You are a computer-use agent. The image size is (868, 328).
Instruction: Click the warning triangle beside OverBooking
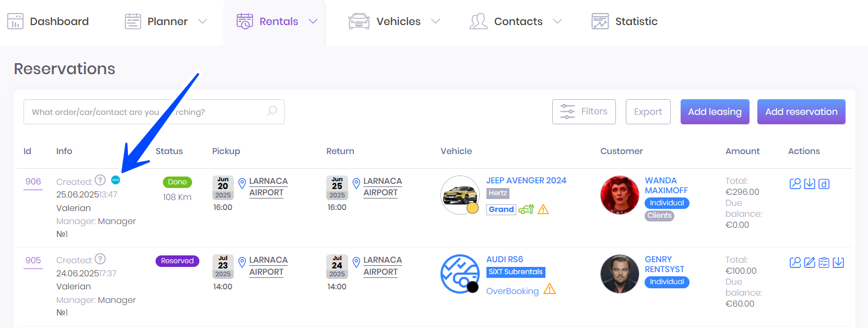pos(550,289)
